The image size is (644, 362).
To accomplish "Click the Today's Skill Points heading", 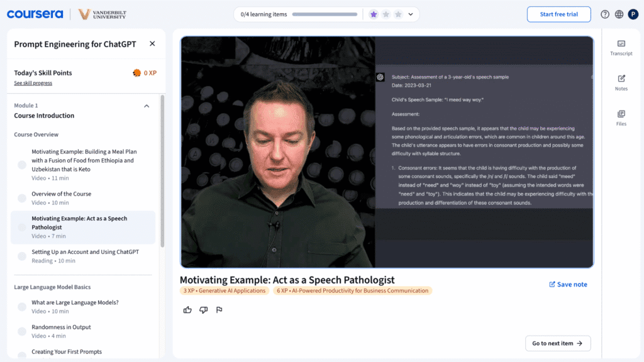I will pos(43,73).
